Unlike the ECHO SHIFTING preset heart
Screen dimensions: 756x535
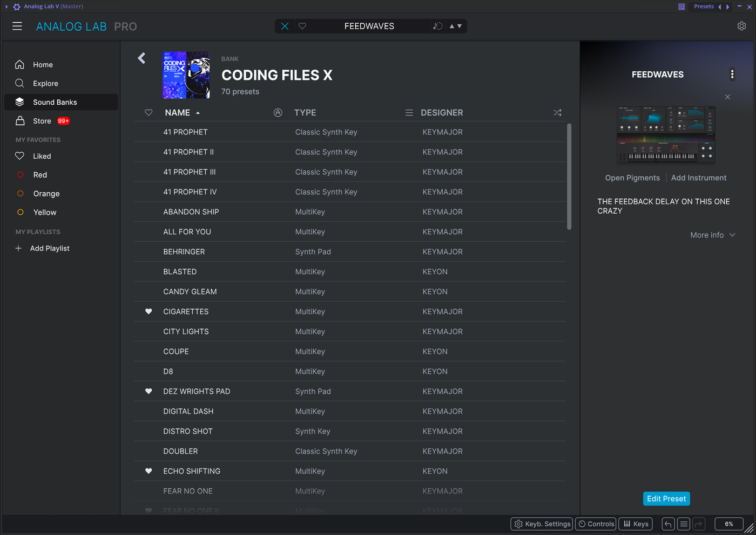148,471
